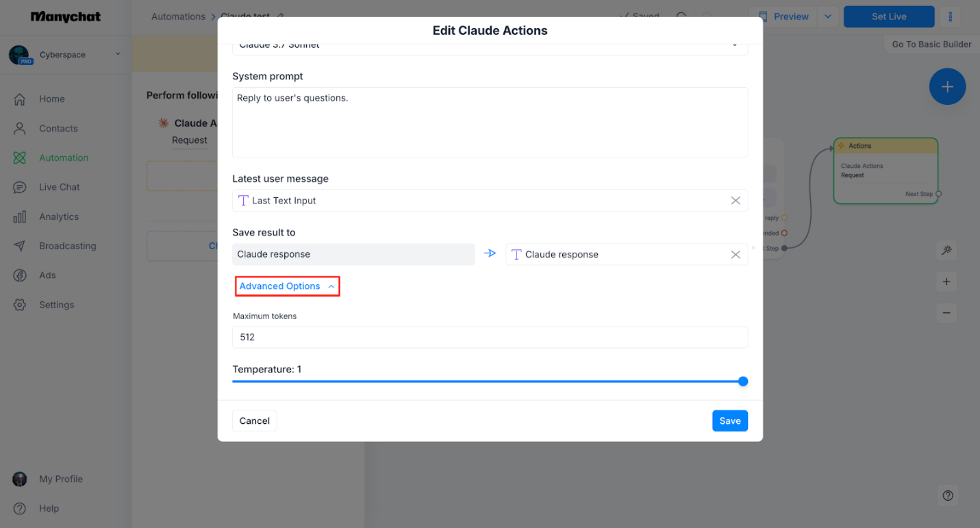This screenshot has width=980, height=528.
Task: Click the blue plus add button
Action: (x=947, y=87)
